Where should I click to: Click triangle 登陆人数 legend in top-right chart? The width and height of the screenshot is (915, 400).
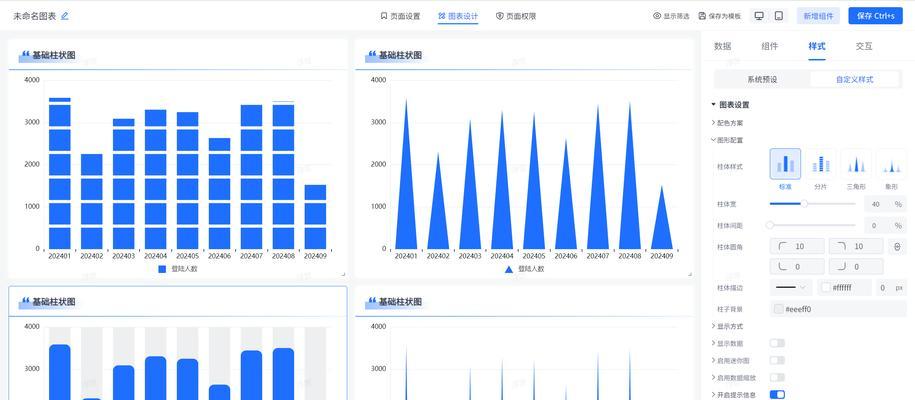(x=524, y=269)
